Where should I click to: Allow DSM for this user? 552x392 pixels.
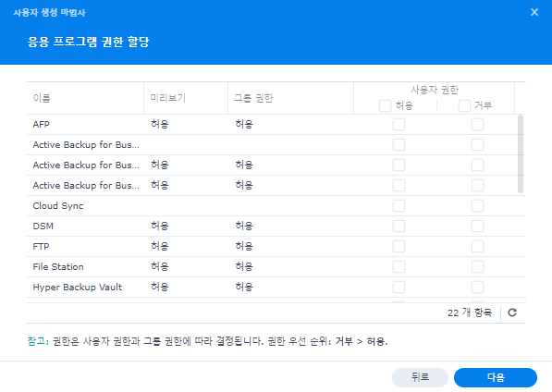point(399,226)
